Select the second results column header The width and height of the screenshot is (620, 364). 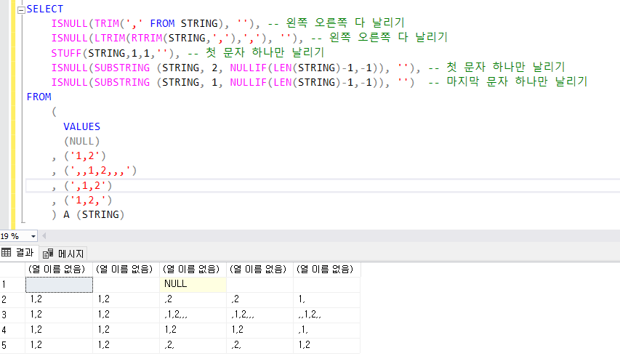(x=126, y=270)
